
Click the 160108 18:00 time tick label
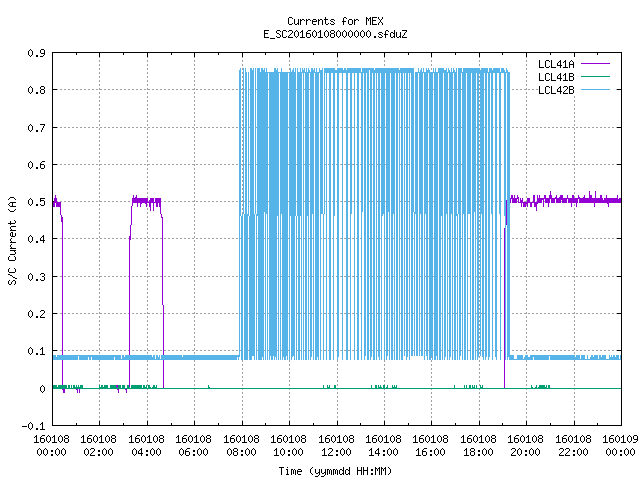[478, 446]
